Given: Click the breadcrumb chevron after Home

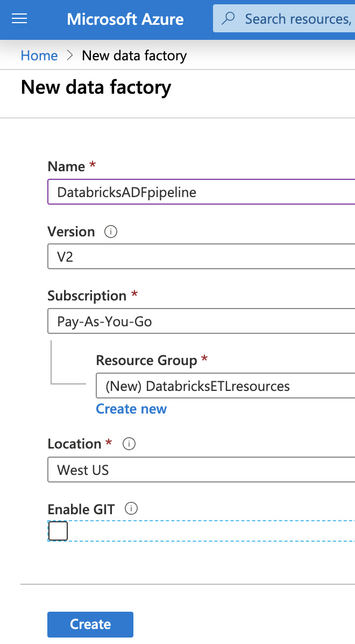Looking at the screenshot, I should click(70, 55).
